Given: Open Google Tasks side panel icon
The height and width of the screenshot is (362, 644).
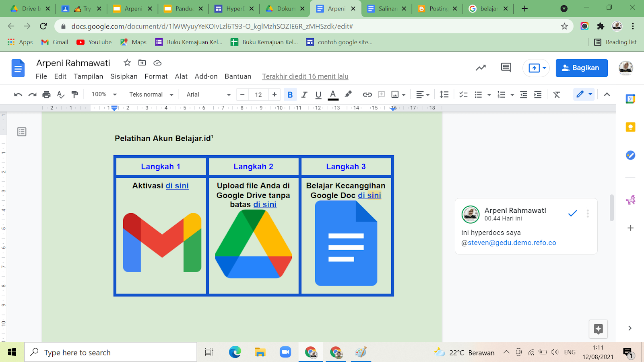Looking at the screenshot, I should (x=630, y=155).
